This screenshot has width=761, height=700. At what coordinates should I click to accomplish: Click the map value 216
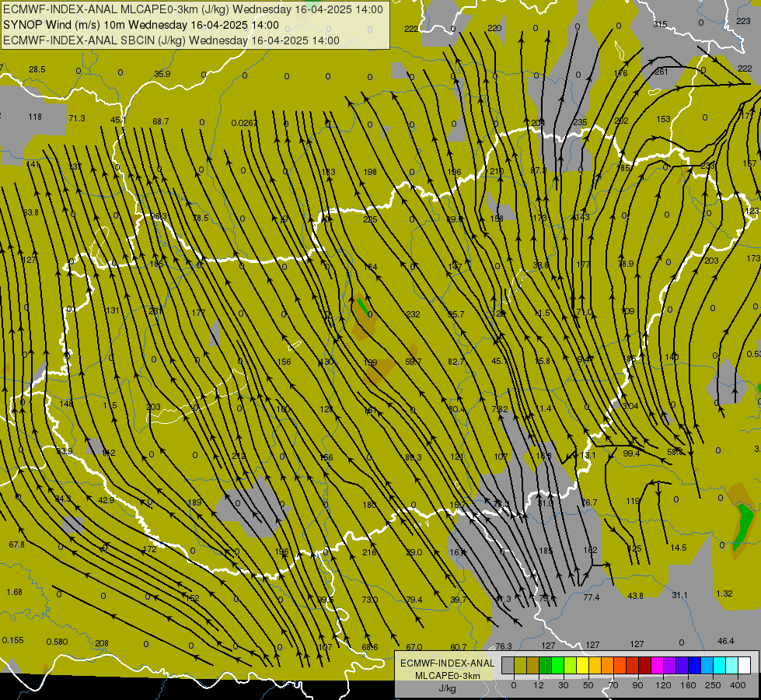369,552
